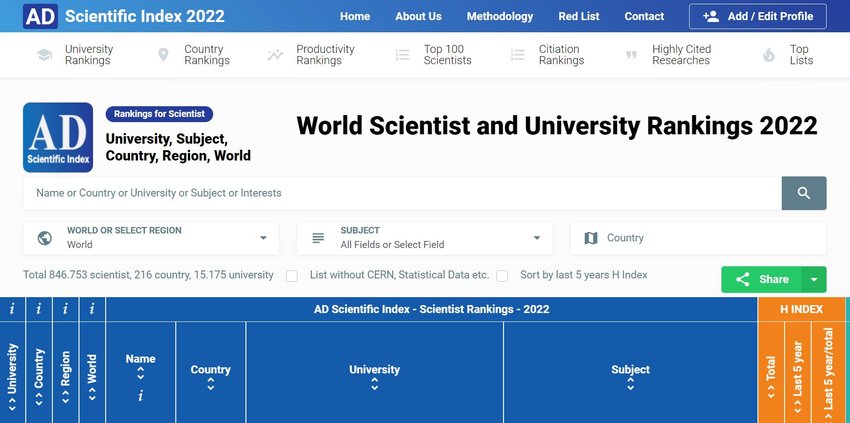The image size is (850, 423).
Task: Click the Citation Rankings list icon
Action: [x=517, y=55]
